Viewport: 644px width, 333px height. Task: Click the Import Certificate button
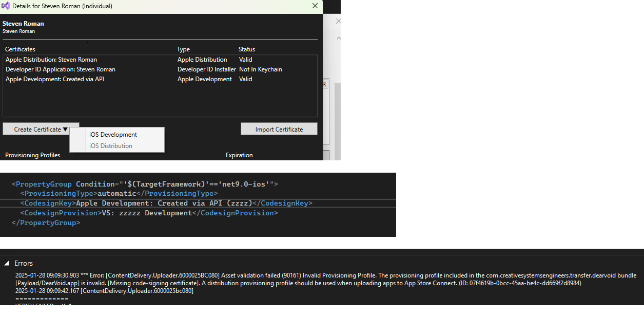pyautogui.click(x=279, y=129)
